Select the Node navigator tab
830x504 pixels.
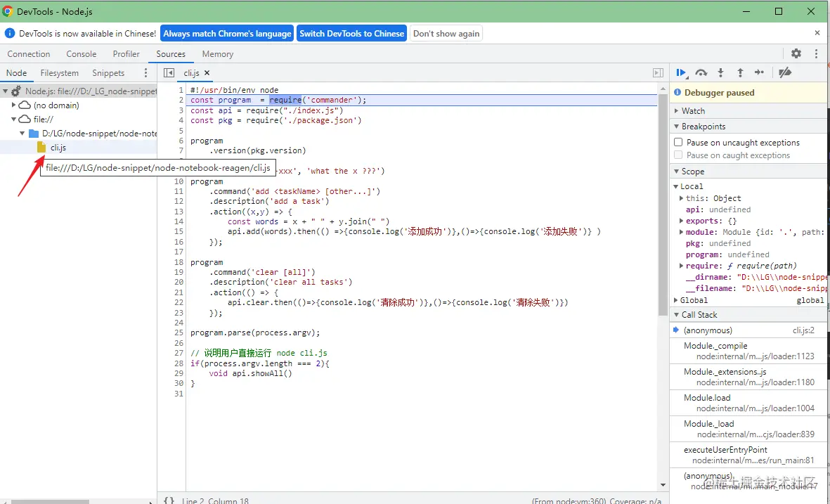point(16,73)
